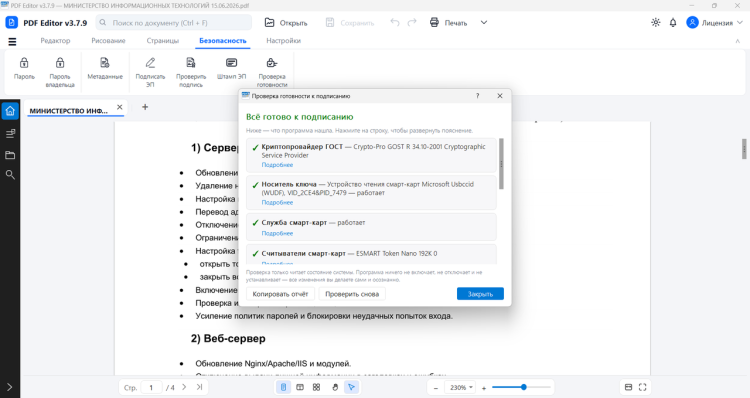
Task: Enter fullscreen mode icon
Action: pos(642,387)
